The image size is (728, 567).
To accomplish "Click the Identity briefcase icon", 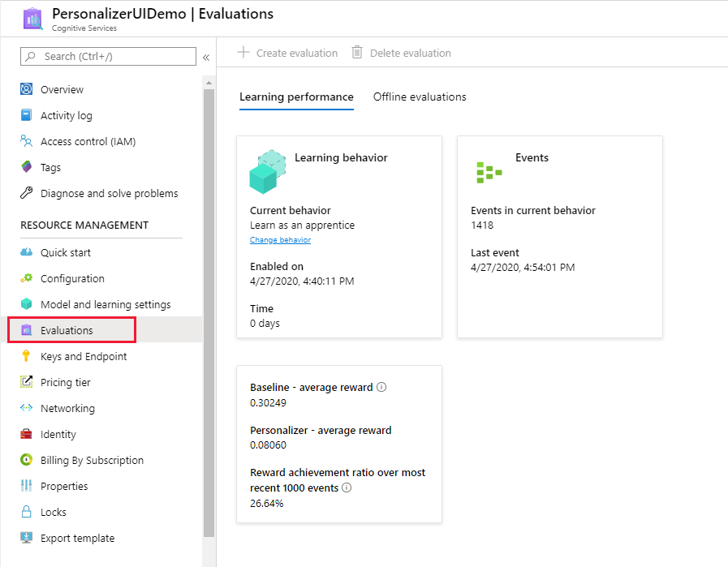I will pyautogui.click(x=27, y=434).
